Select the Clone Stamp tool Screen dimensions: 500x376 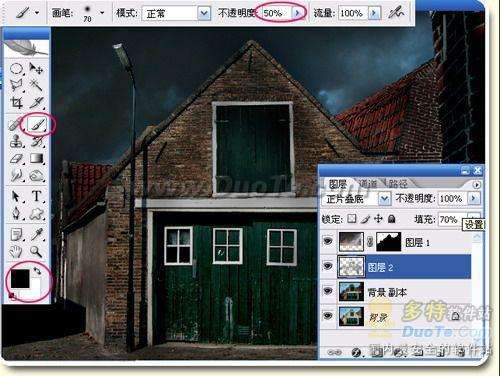coord(16,141)
